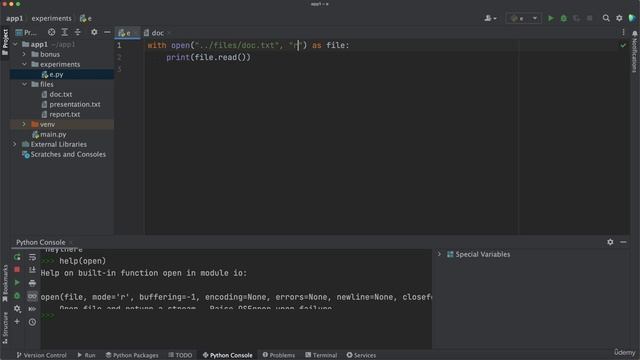
Task: Switch to the doc editor tab
Action: [157, 33]
